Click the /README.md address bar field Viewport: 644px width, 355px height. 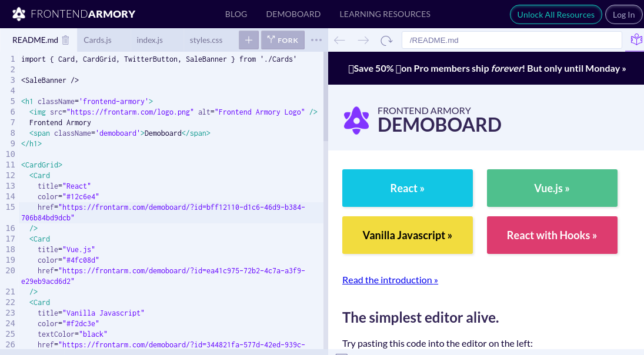512,40
